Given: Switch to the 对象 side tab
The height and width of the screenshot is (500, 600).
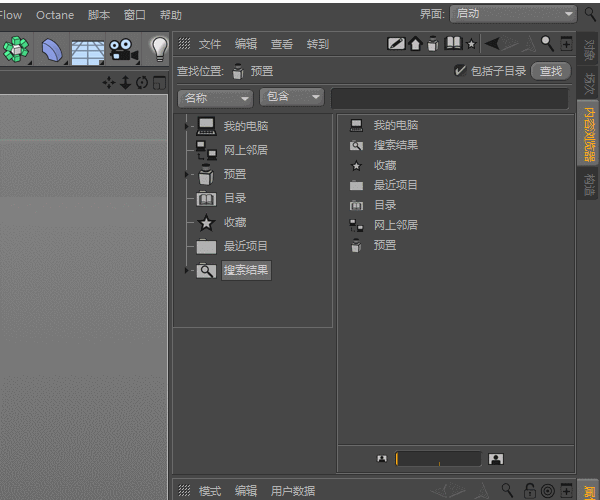Looking at the screenshot, I should [589, 50].
